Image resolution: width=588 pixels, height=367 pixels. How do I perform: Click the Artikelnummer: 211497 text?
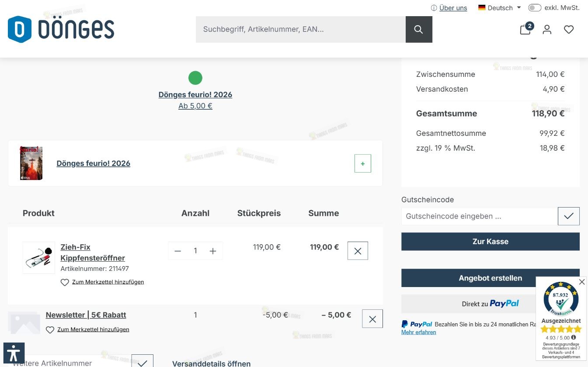[94, 269]
